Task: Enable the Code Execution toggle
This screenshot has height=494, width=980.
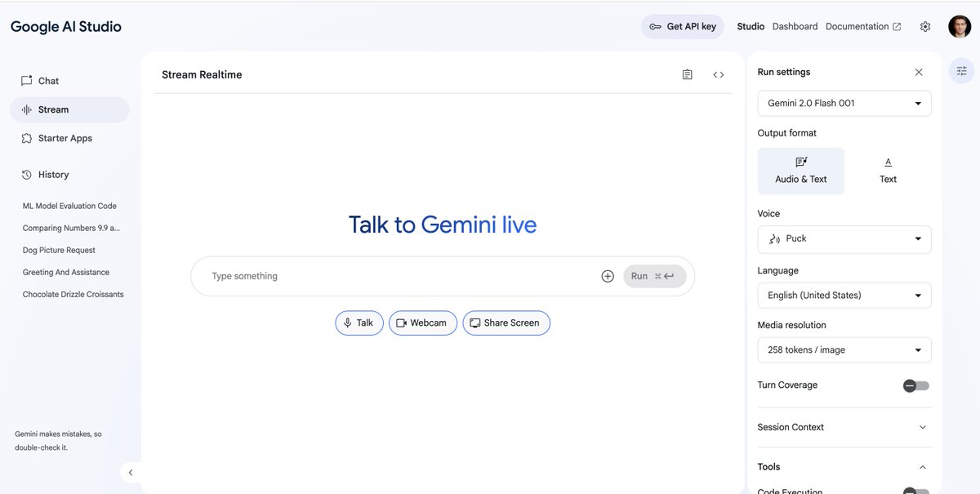Action: coord(915,490)
